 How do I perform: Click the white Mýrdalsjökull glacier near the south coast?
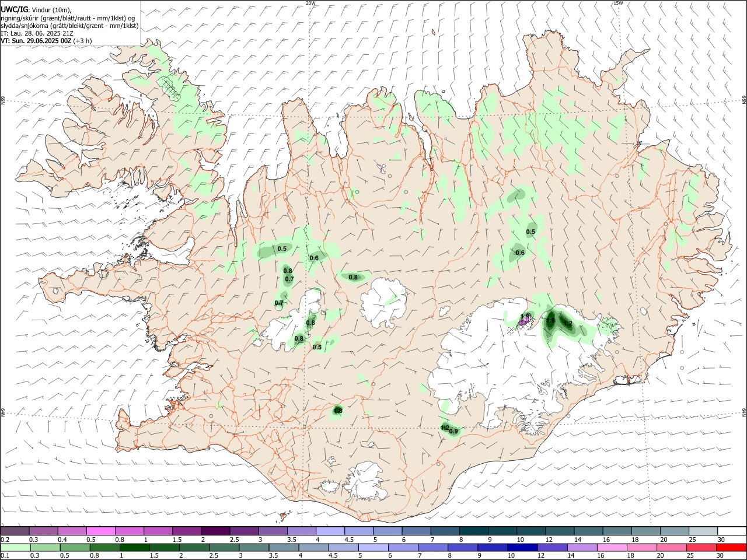point(366,482)
